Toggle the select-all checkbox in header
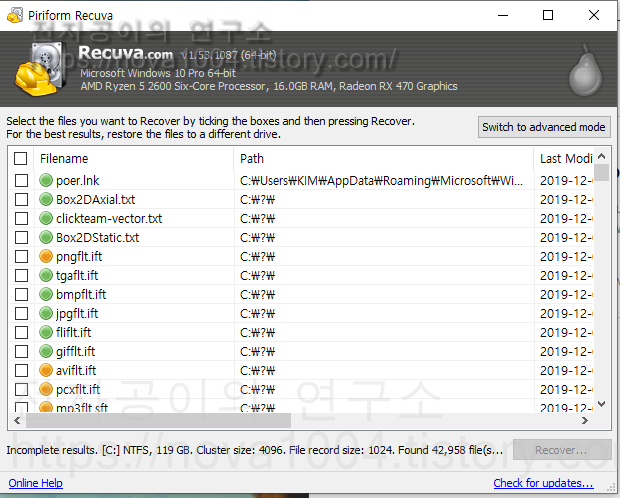Viewport: 620px width, 498px height. click(21, 158)
